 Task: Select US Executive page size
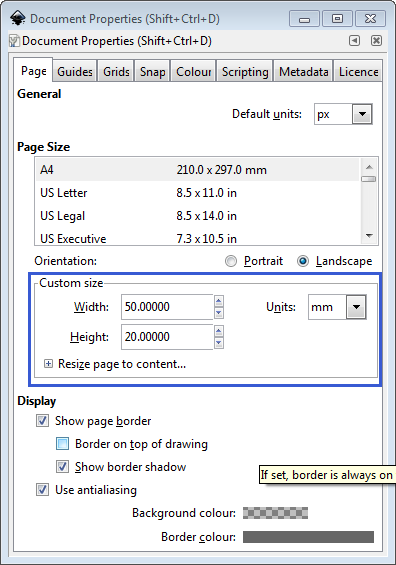click(198, 238)
